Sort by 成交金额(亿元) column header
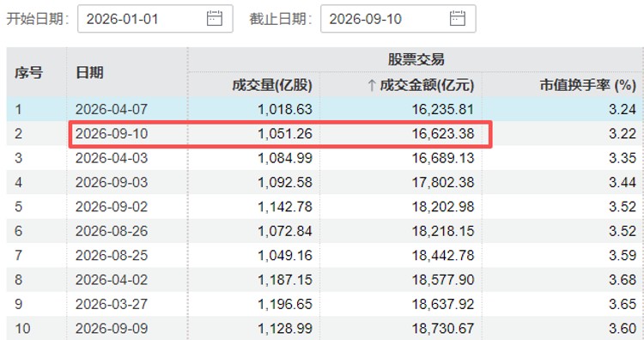 [x=427, y=85]
